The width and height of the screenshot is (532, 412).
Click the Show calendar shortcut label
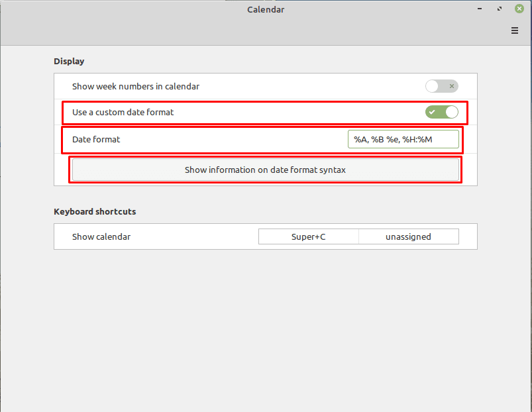tap(101, 236)
